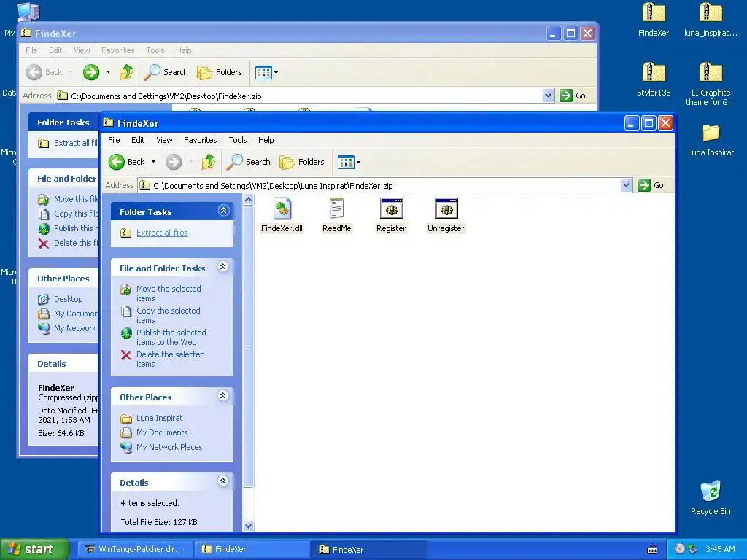
Task: Toggle Folders pane in front FindeXer window
Action: tap(302, 162)
